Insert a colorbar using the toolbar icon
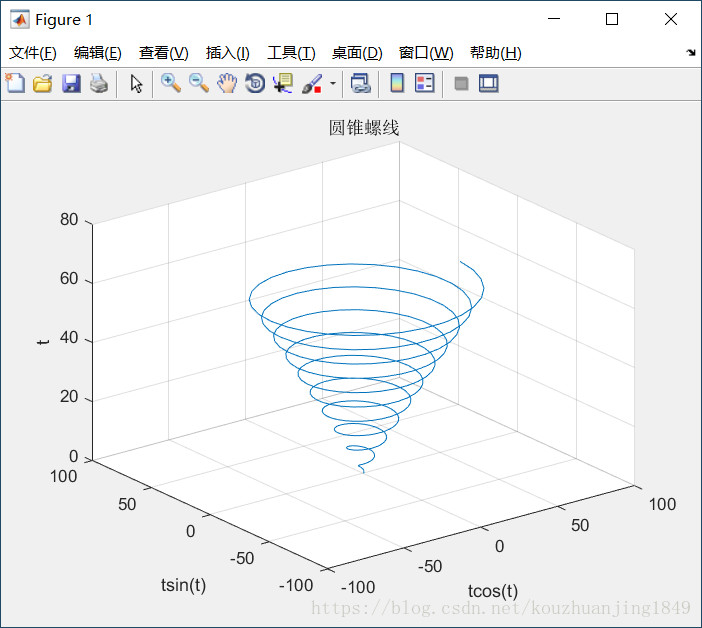Screen dimensions: 702x628 point(397,83)
